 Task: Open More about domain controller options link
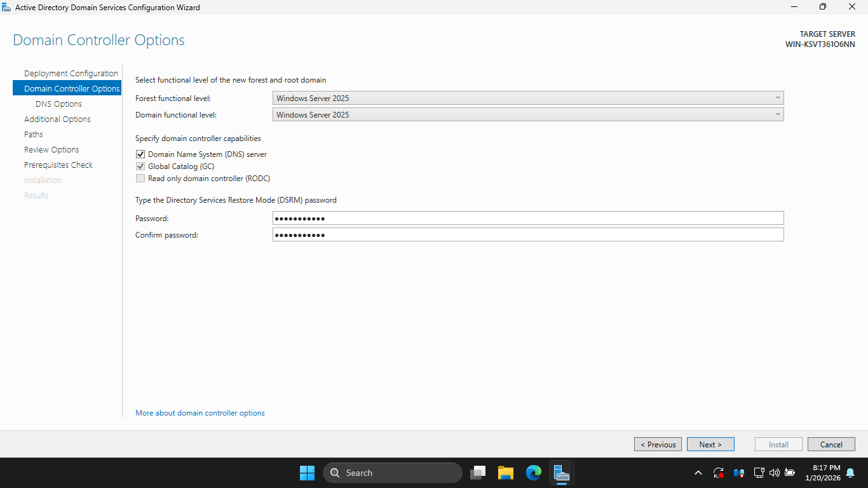[200, 413]
